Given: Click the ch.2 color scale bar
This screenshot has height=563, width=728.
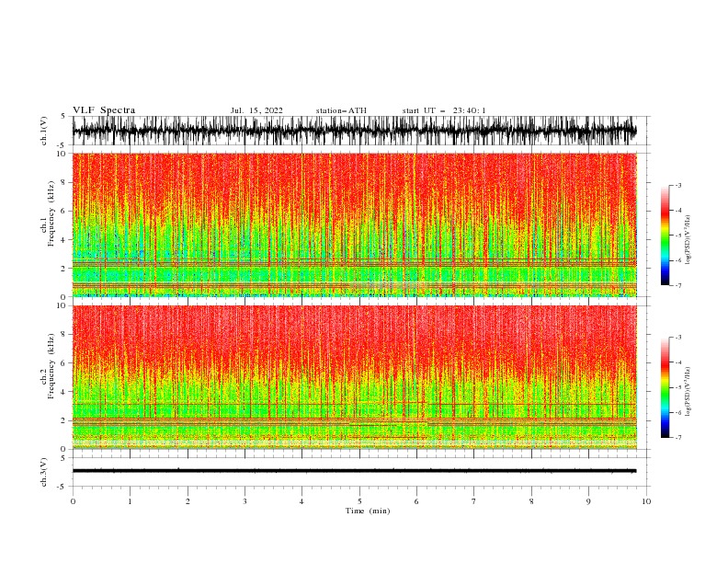Looking at the screenshot, I should tap(665, 387).
